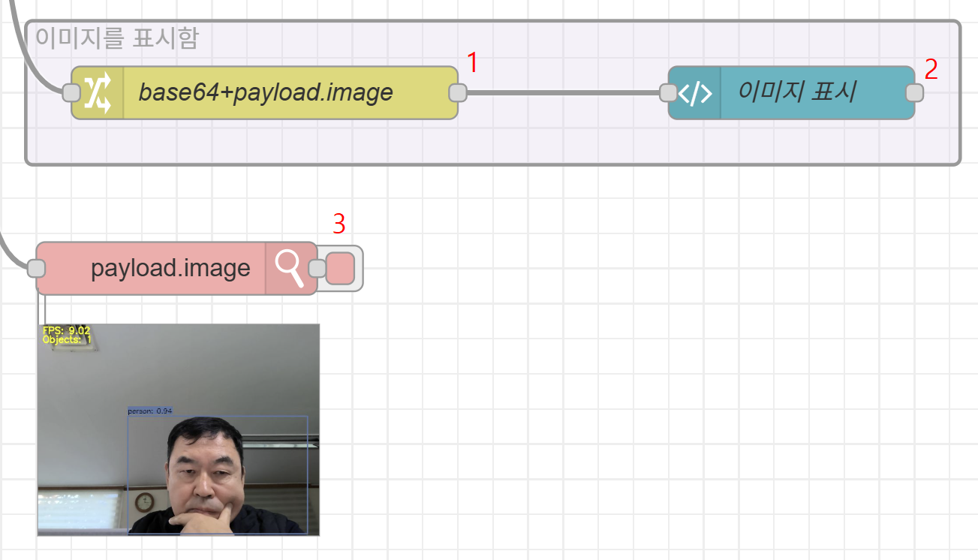Click the 이미지를 표시함 group title
The height and width of the screenshot is (560, 978).
click(117, 38)
